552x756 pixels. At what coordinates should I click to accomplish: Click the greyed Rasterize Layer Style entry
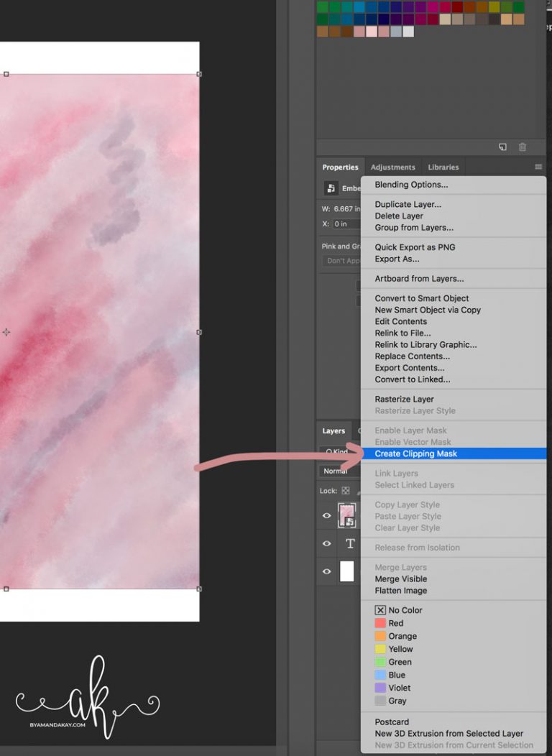415,411
